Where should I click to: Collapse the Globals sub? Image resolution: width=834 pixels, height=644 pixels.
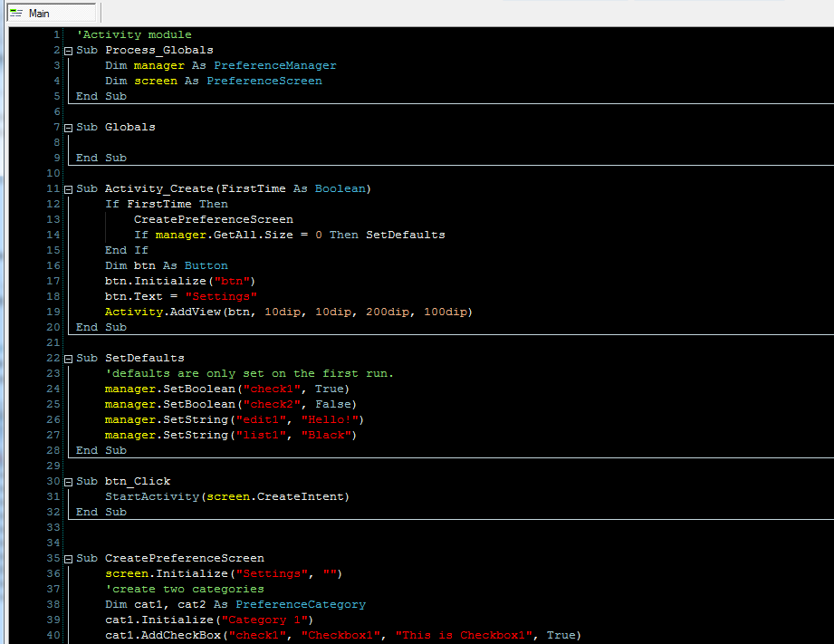click(67, 127)
